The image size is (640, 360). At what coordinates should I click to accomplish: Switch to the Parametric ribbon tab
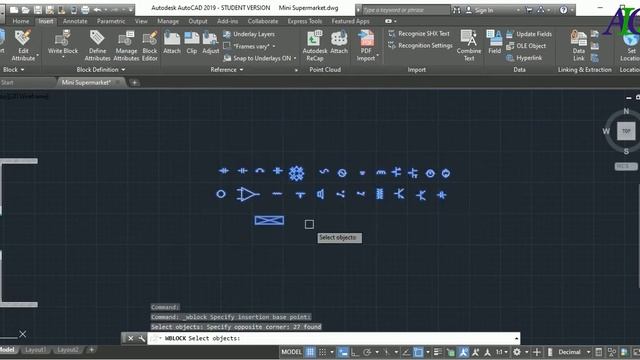click(x=111, y=21)
